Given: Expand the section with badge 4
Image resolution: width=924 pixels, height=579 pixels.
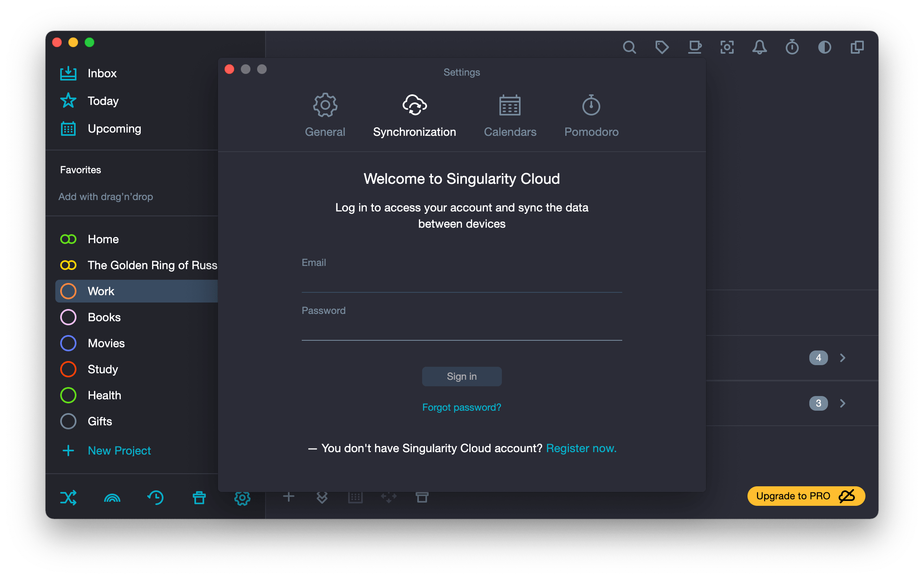Looking at the screenshot, I should click(843, 358).
